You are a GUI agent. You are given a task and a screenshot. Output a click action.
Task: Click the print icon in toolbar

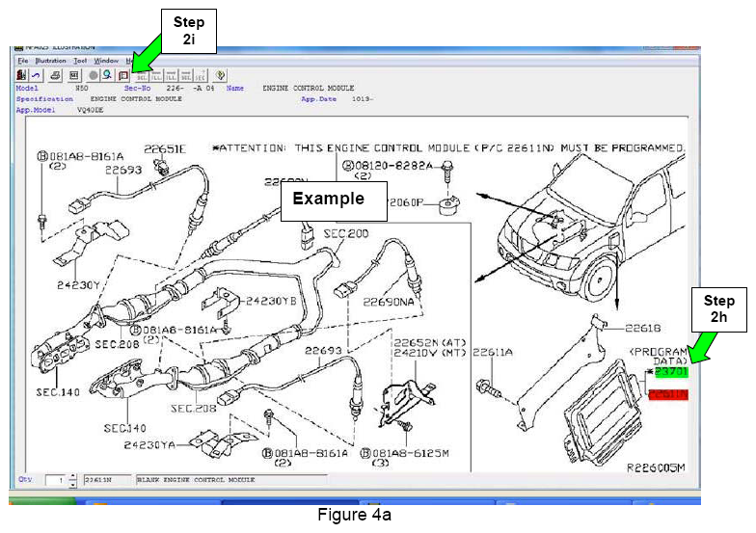click(x=56, y=74)
